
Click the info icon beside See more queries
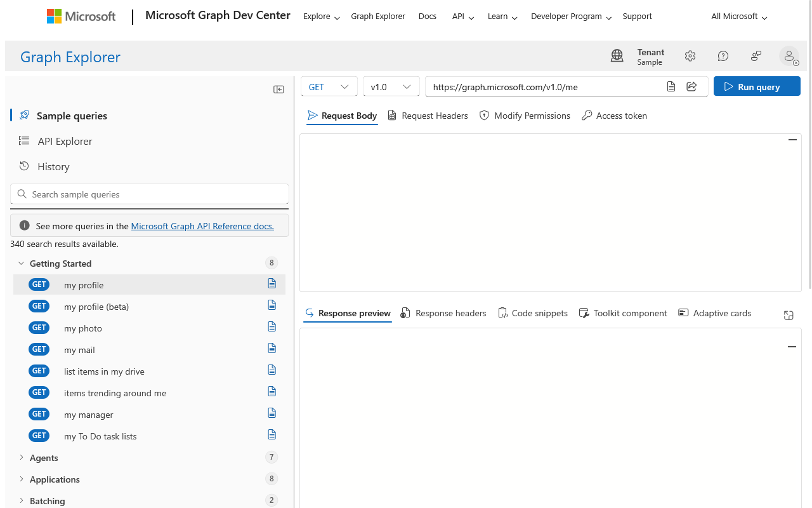(25, 225)
